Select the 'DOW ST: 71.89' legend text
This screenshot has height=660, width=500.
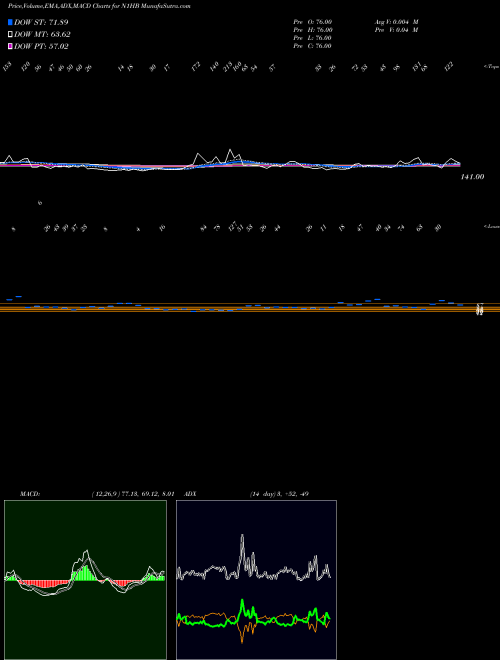click(41, 22)
